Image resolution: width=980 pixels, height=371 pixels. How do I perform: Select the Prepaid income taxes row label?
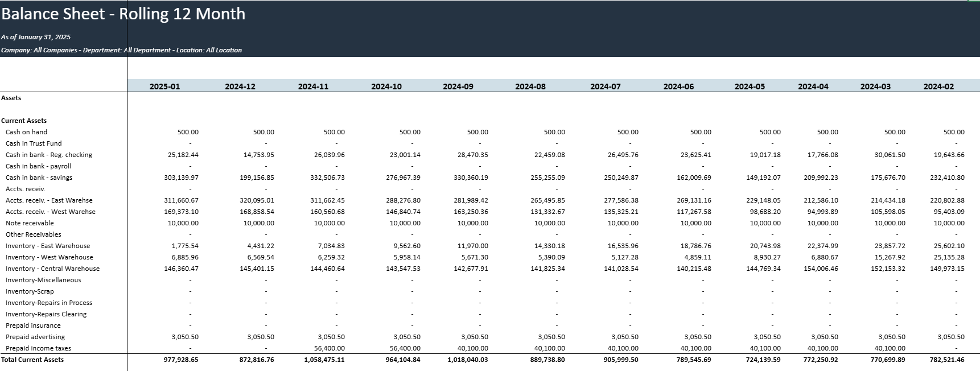[38, 348]
